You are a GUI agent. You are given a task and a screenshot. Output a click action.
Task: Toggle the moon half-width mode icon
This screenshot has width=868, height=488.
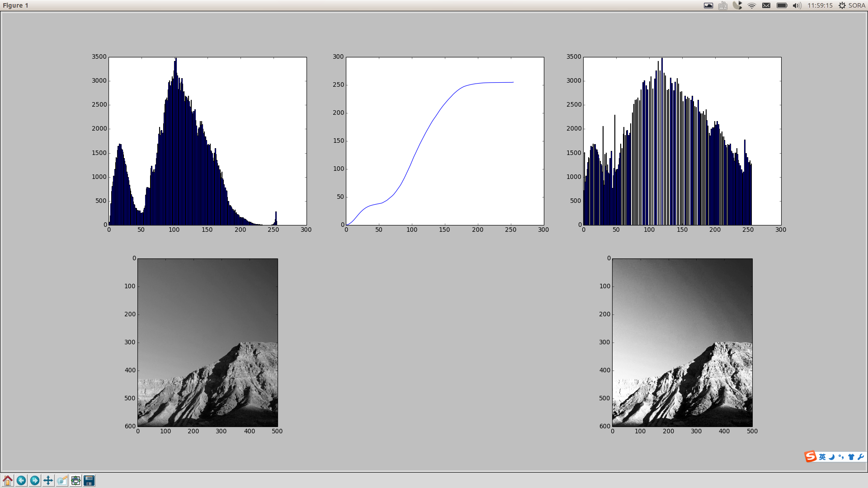[x=832, y=457]
